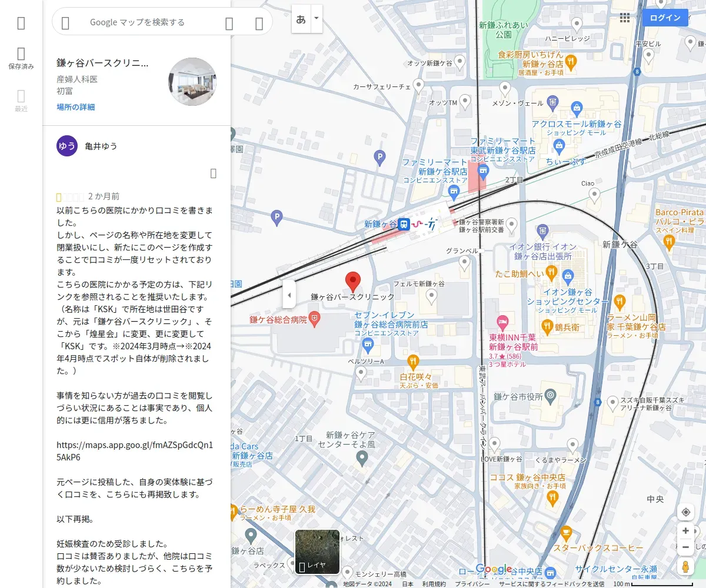Open the Google apps grid icon
This screenshot has height=588, width=706.
pos(625,18)
